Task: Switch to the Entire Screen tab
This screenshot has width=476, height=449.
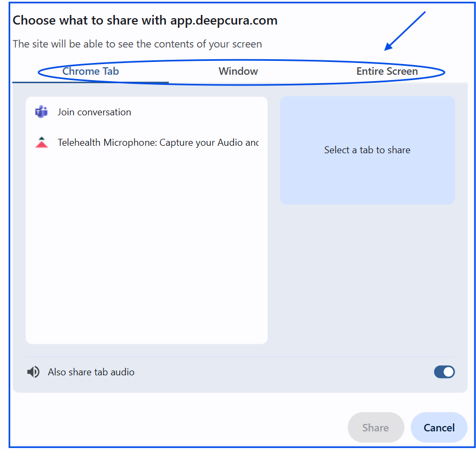Action: click(387, 72)
